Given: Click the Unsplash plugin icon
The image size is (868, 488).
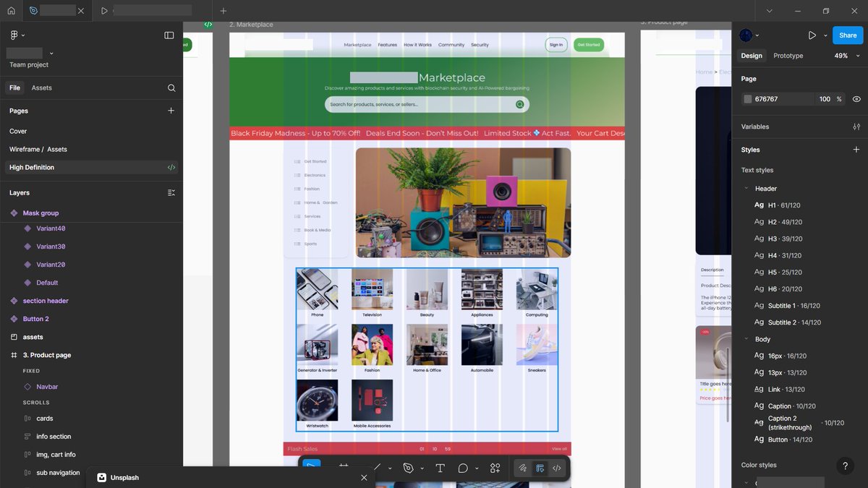Looking at the screenshot, I should (x=102, y=477).
